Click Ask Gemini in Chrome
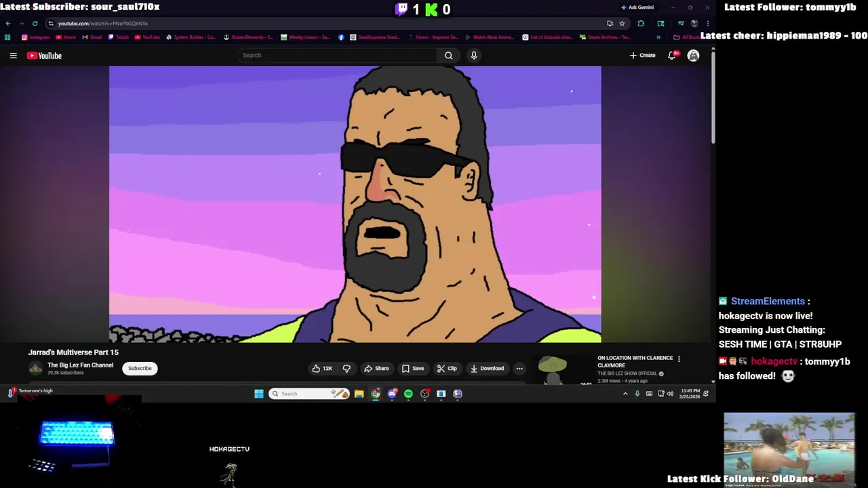Viewport: 868px width, 488px height. tap(637, 7)
